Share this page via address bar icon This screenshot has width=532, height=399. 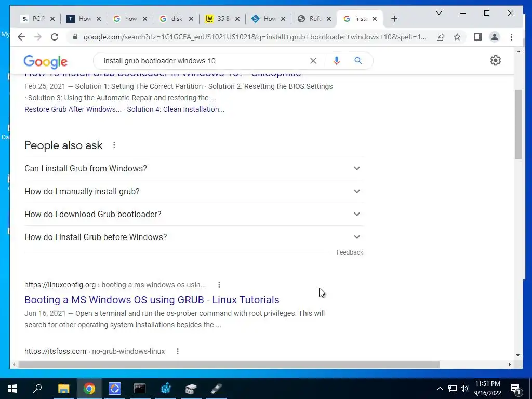tap(441, 37)
